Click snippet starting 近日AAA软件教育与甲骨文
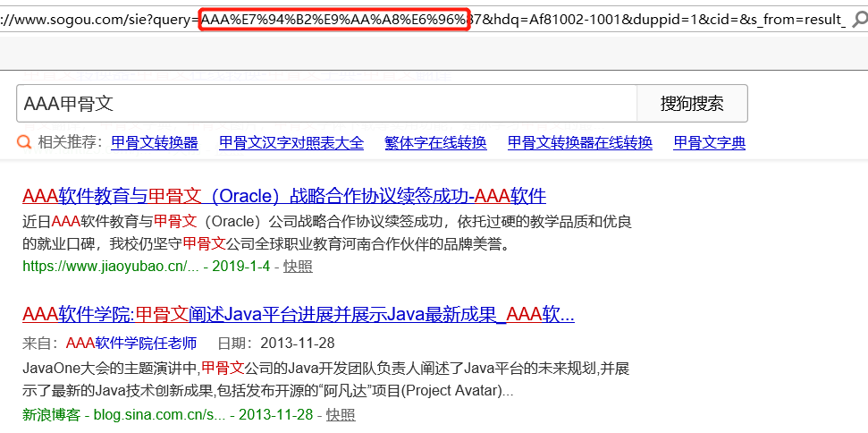Viewport: 868px width, 433px height. click(327, 233)
